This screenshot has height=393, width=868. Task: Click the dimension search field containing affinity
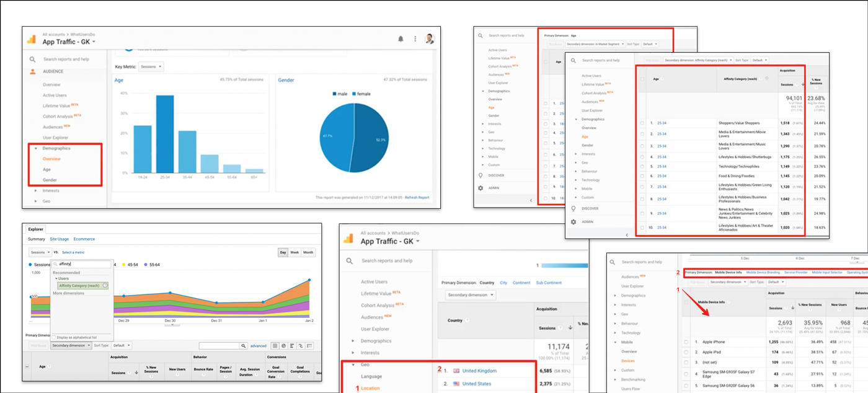click(x=81, y=264)
